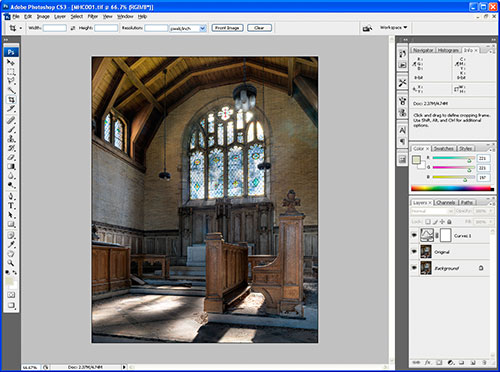Change screen mode at toolbox bottom
The image size is (500, 372).
(11, 305)
